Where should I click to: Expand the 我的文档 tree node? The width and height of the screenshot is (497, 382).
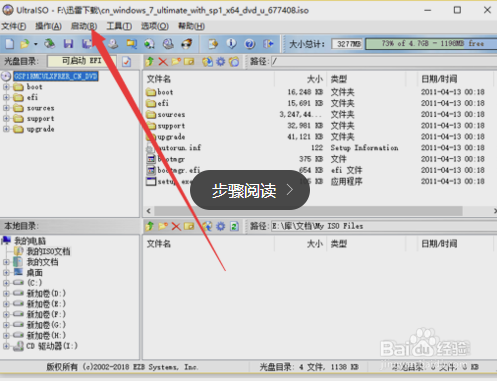pyautogui.click(x=6, y=262)
